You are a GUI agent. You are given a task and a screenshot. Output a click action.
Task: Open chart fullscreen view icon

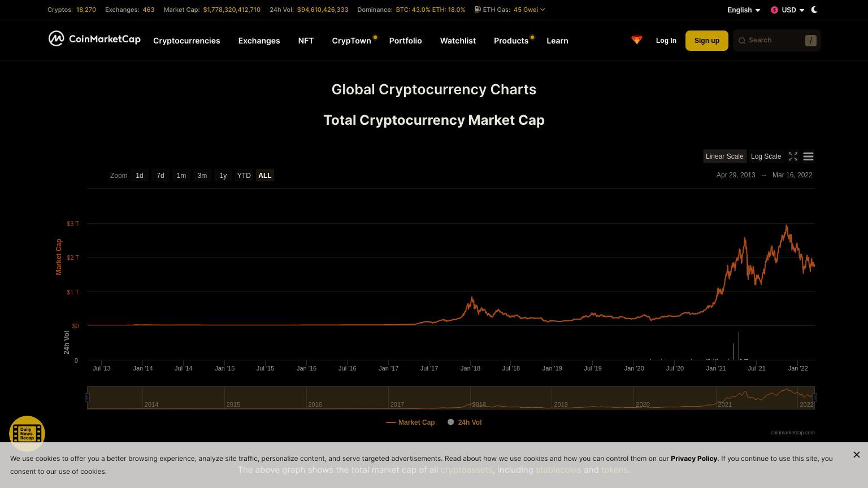(x=793, y=156)
